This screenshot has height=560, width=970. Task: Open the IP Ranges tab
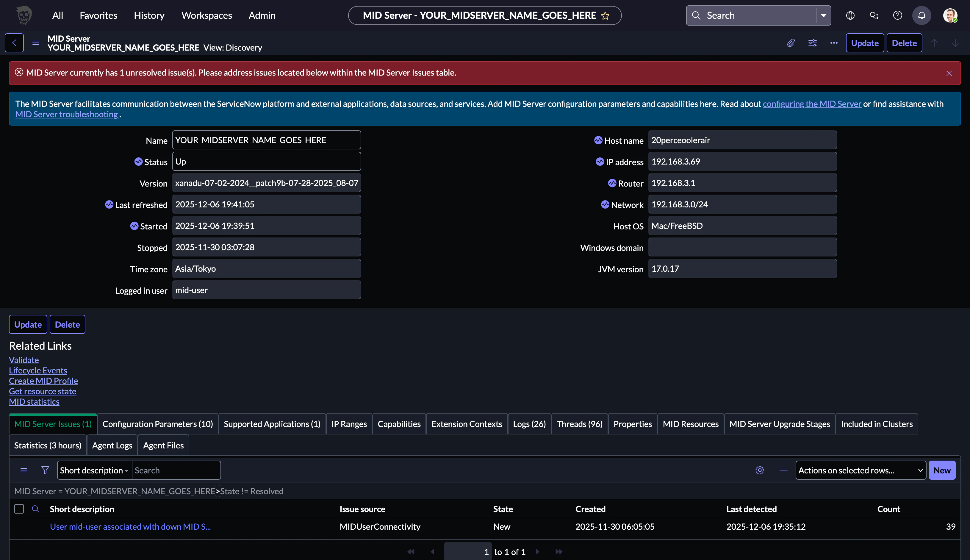coord(349,424)
